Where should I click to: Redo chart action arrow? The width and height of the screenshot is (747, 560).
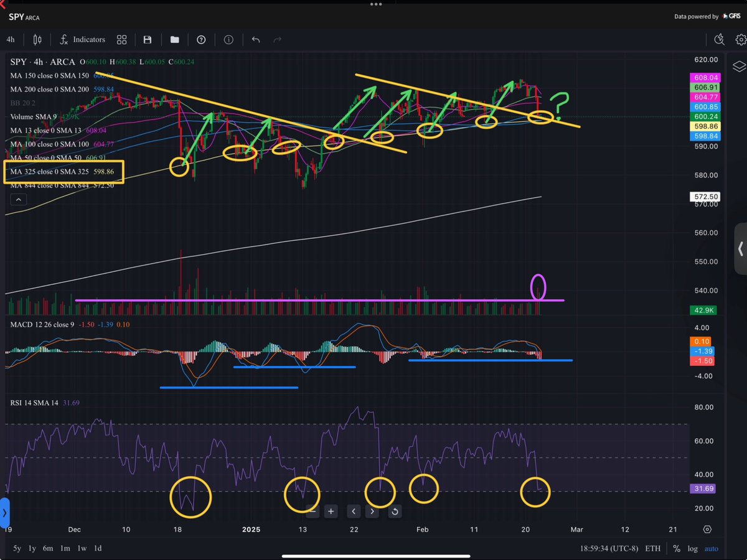[278, 39]
